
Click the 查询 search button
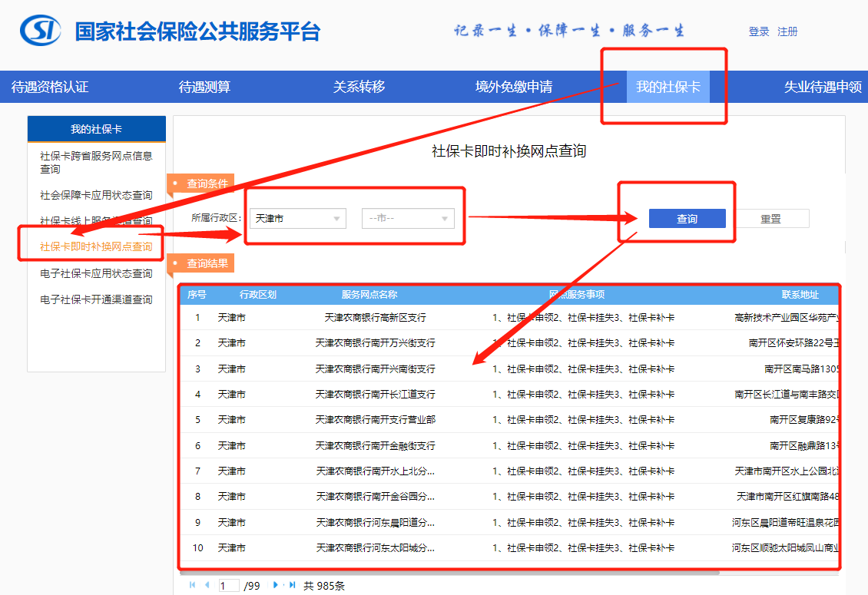pyautogui.click(x=687, y=219)
